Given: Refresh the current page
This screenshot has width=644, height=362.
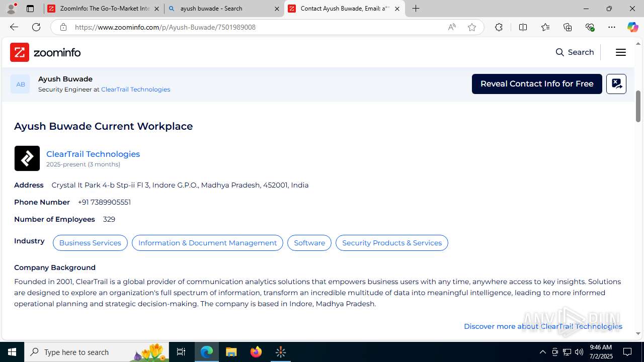Looking at the screenshot, I should pos(36,27).
